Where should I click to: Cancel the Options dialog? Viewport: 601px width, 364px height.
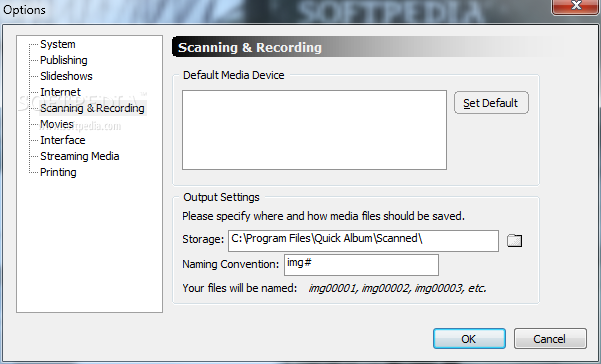(550, 339)
